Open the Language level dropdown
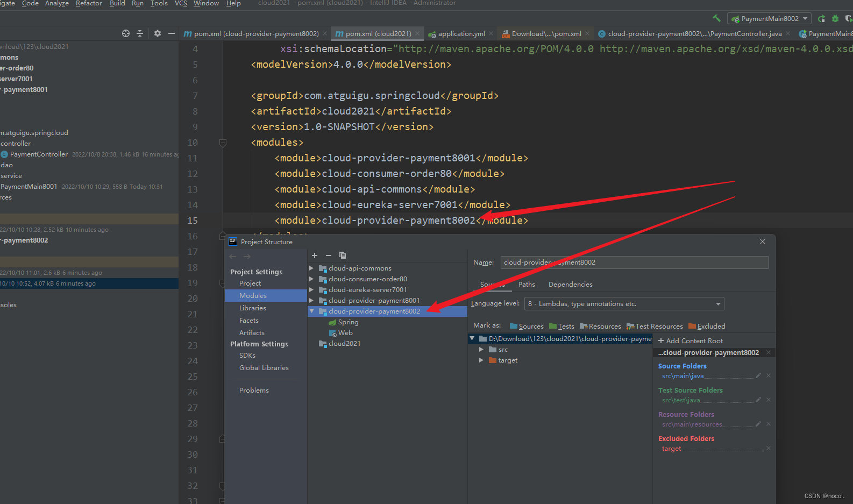The height and width of the screenshot is (504, 853). (624, 304)
